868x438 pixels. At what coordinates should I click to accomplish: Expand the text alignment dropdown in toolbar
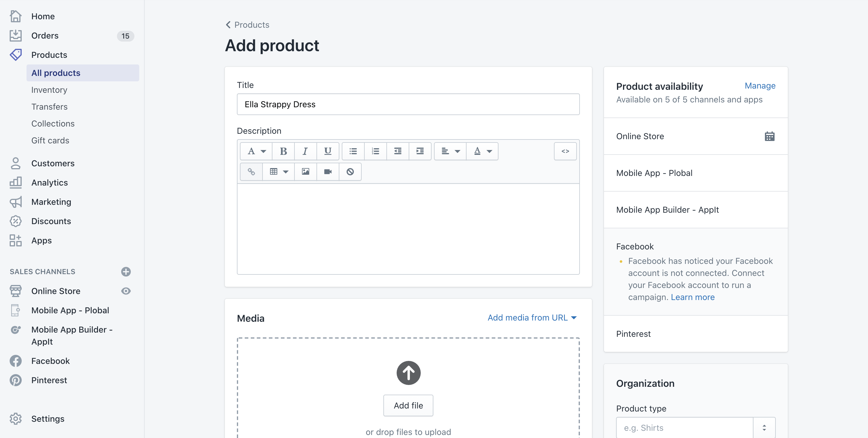tap(450, 151)
